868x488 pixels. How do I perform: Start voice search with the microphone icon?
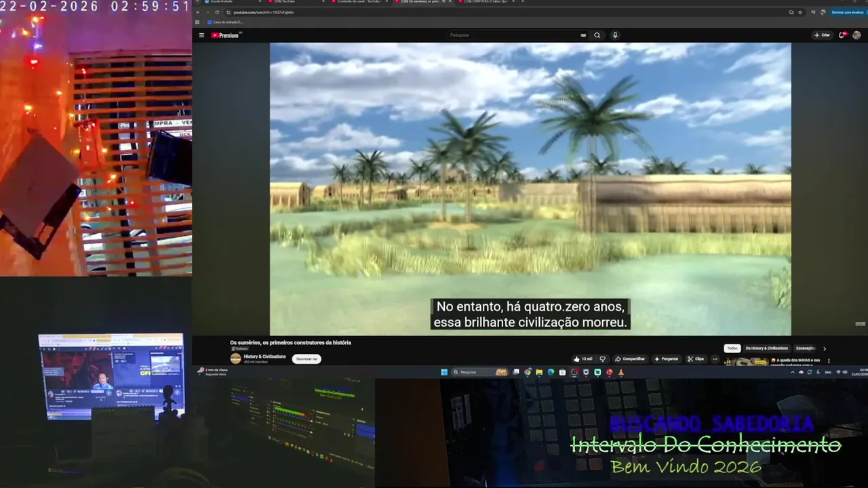[x=615, y=35]
